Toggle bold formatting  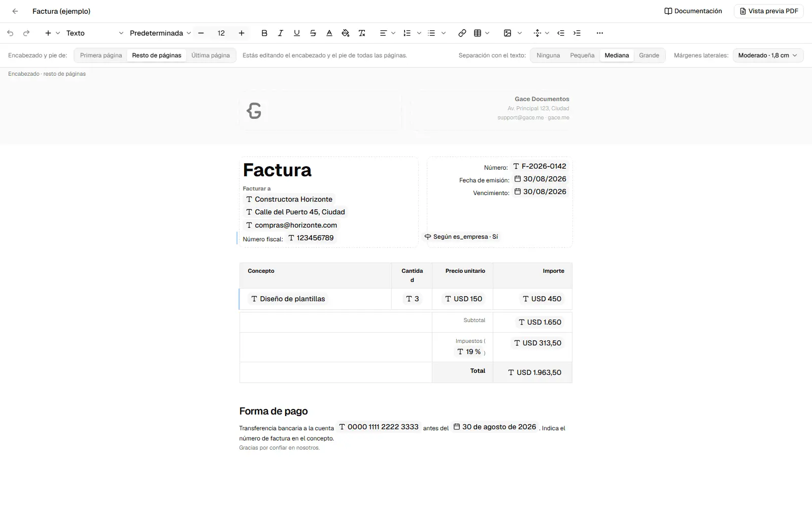(264, 33)
